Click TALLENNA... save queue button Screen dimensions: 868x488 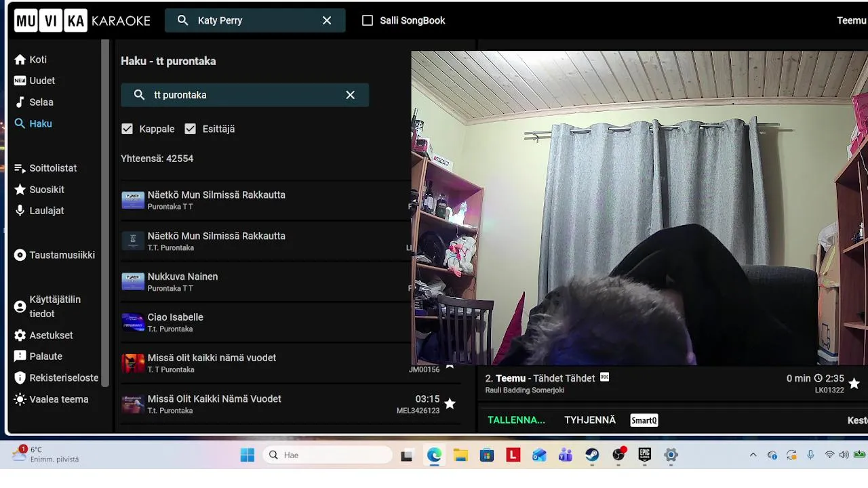(516, 420)
